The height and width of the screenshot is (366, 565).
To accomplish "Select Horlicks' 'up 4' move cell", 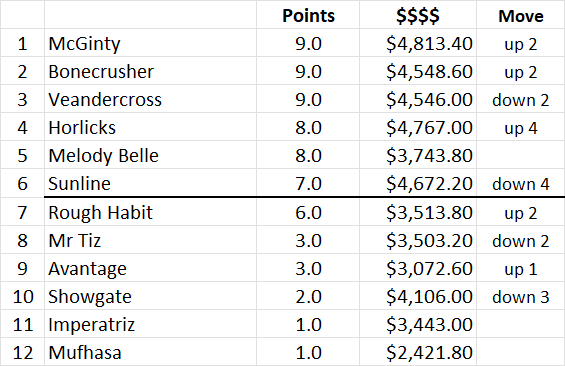I will click(521, 128).
